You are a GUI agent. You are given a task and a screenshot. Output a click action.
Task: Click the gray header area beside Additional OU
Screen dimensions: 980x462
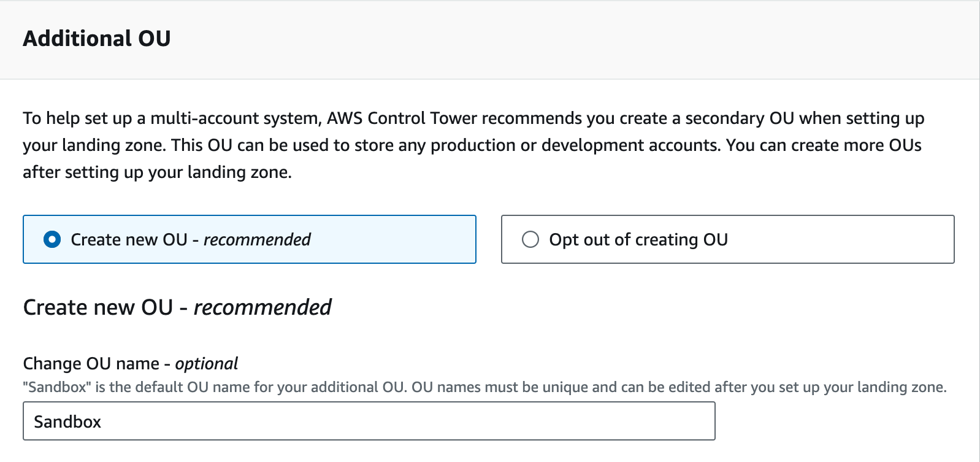click(552, 39)
